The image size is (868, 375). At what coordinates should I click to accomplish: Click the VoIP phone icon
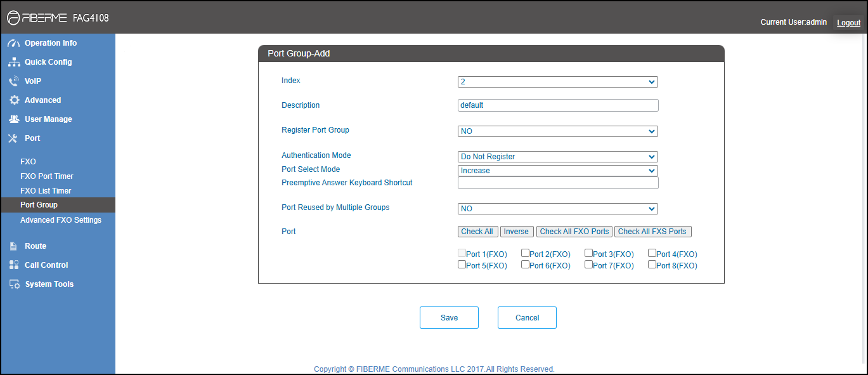[x=14, y=81]
